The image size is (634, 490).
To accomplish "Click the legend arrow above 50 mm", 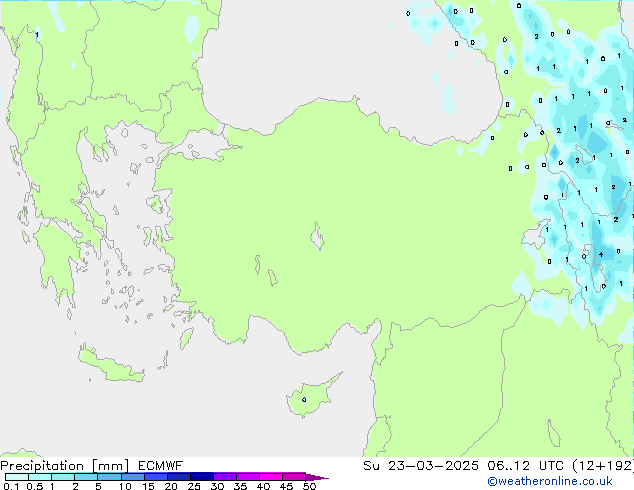I will (317, 477).
